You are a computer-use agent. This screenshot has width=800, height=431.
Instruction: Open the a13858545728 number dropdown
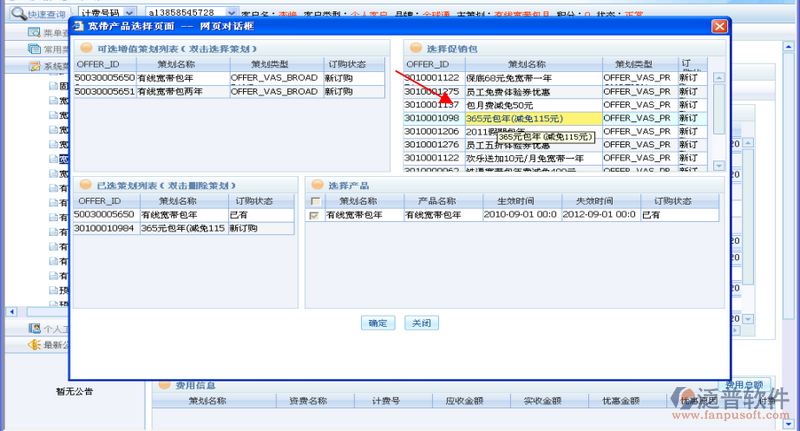pyautogui.click(x=231, y=13)
